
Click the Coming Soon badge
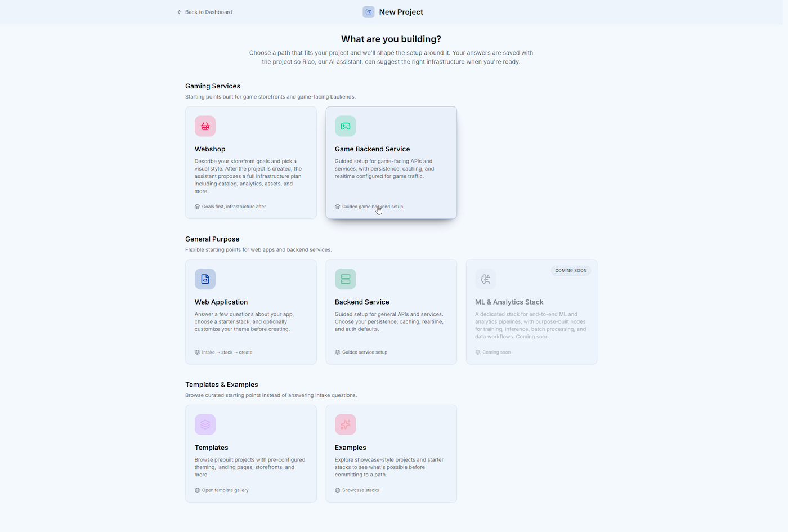(x=571, y=271)
